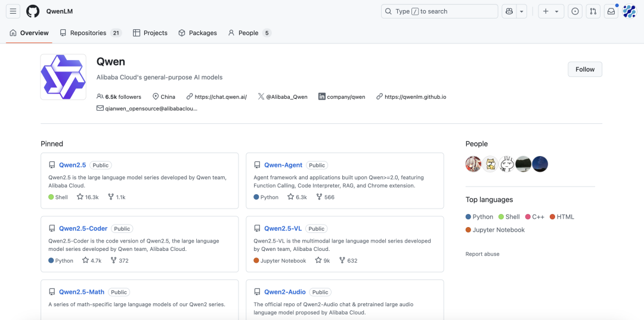The image size is (644, 320).
Task: Select the Overview tab
Action: (x=29, y=33)
